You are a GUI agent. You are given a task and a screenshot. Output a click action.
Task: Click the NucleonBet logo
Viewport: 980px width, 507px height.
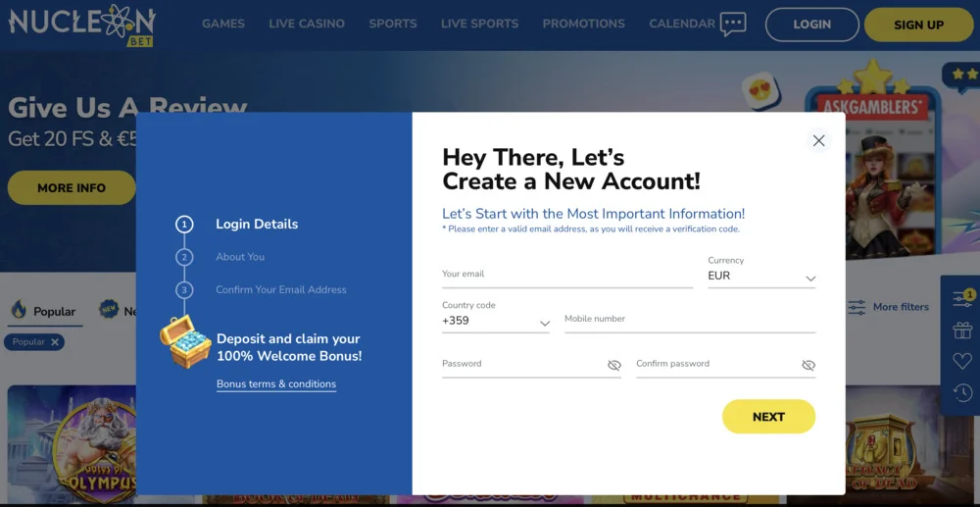82,25
